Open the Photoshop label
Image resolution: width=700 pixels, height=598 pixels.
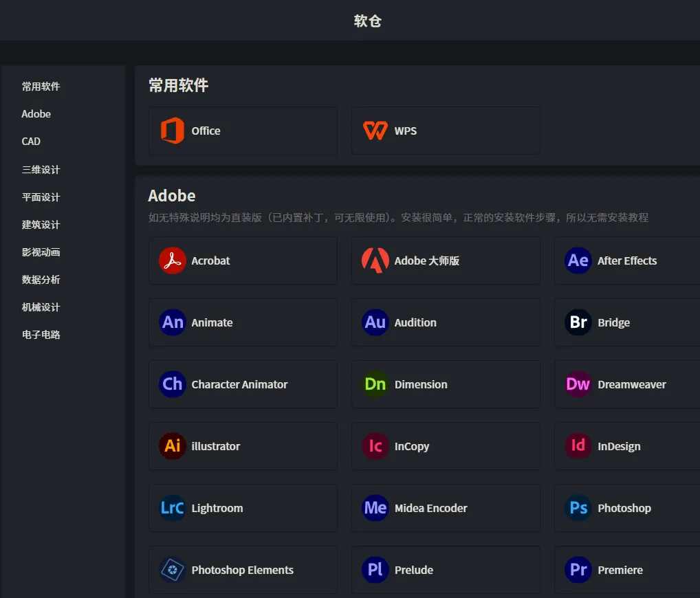624,509
